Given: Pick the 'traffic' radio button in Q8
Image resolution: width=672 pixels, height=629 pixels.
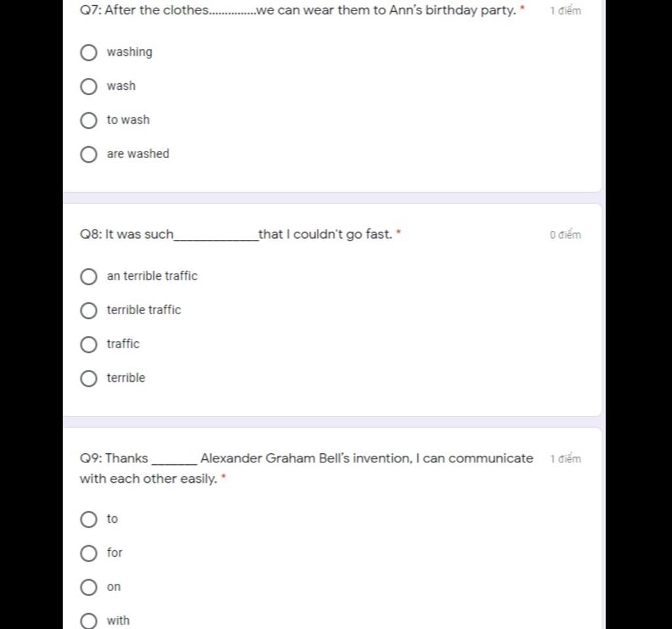Looking at the screenshot, I should pyautogui.click(x=89, y=345).
